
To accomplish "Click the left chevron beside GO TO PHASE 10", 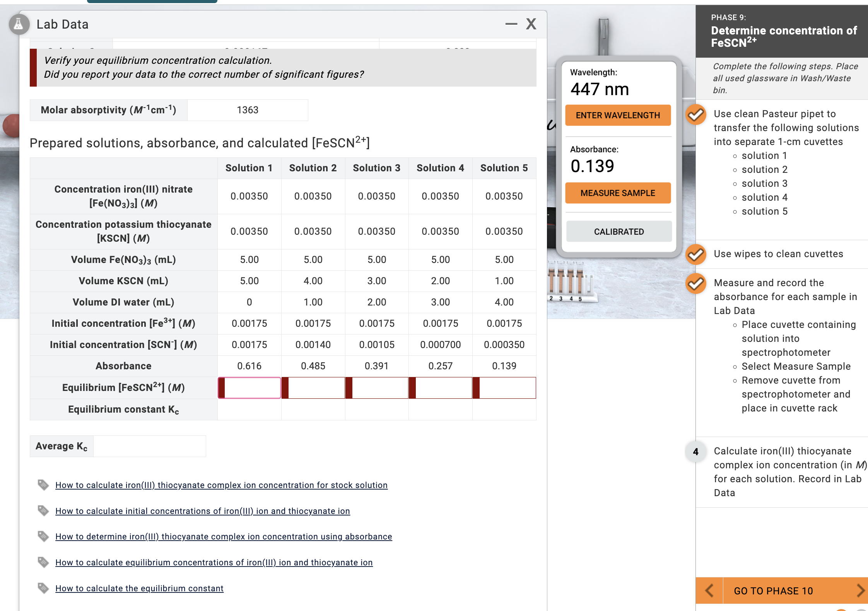I will click(709, 591).
